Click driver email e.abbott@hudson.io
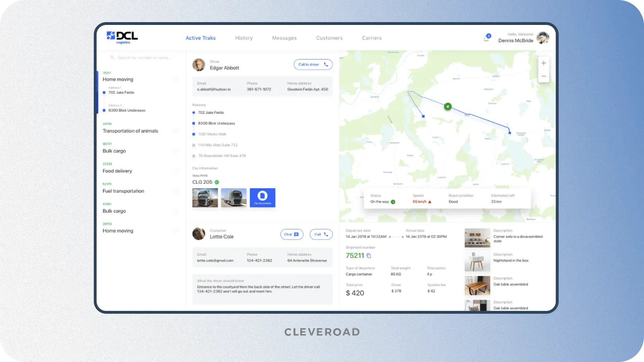 click(214, 90)
